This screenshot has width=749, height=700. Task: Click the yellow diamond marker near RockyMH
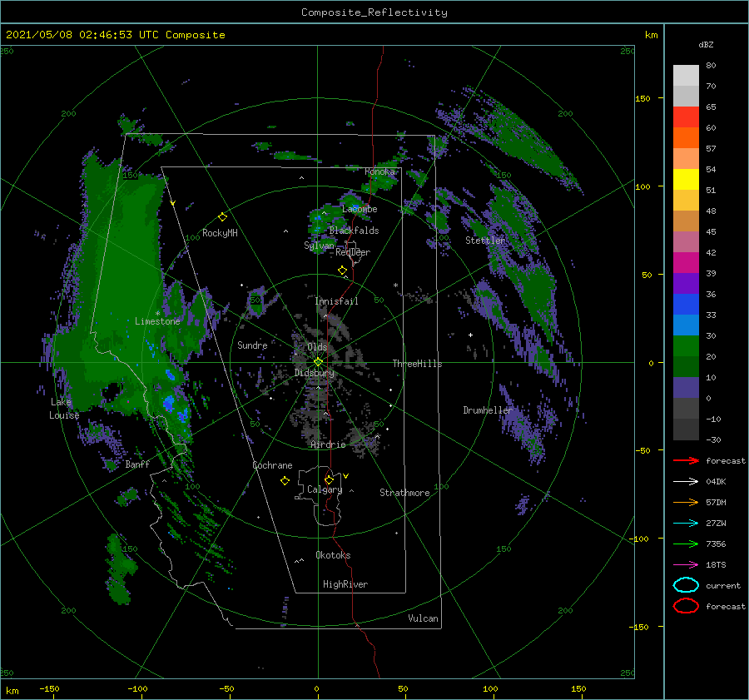click(x=222, y=217)
